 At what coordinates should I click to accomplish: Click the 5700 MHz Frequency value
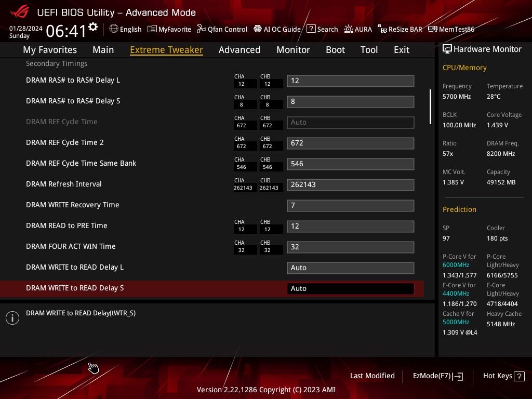457,97
